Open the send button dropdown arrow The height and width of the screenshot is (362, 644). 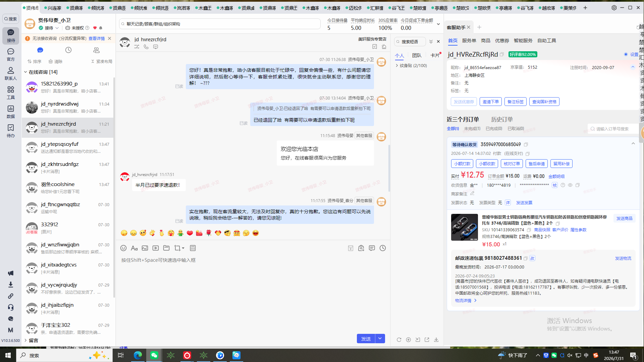click(380, 339)
